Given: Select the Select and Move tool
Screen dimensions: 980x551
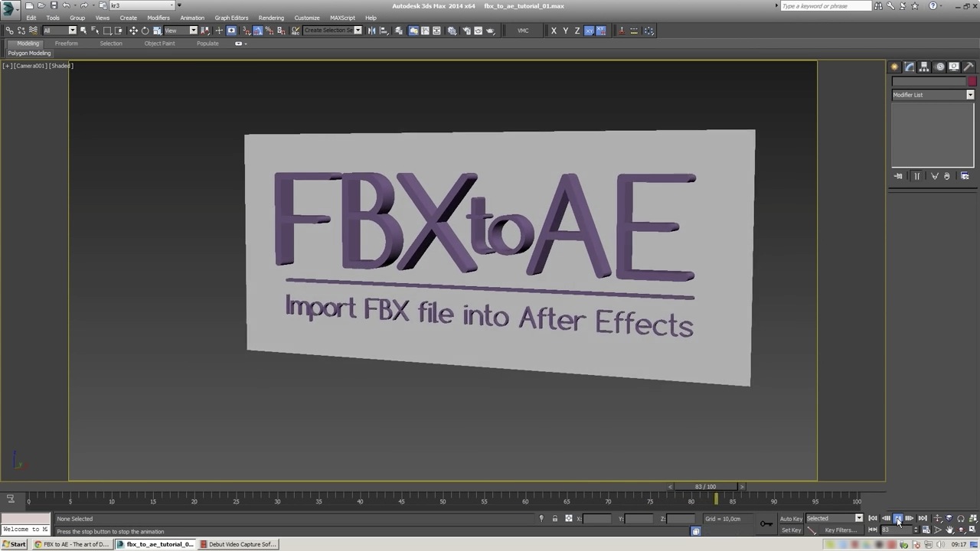Looking at the screenshot, I should (134, 31).
